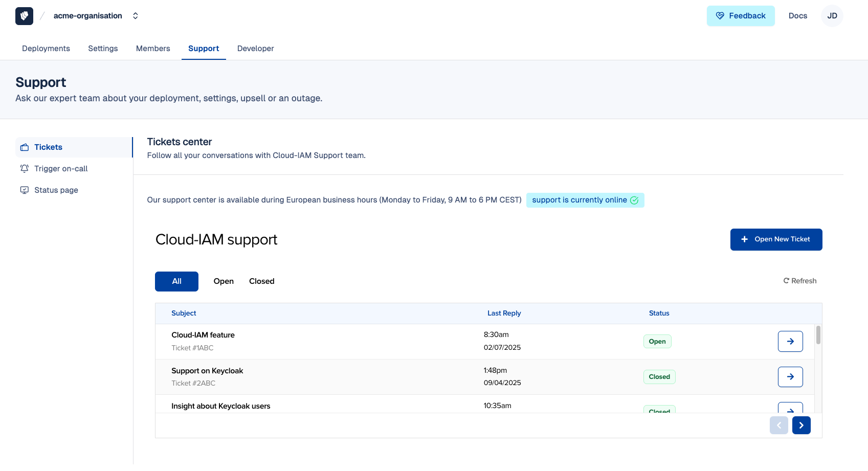Open Trigger on-call in the sidebar

[x=74, y=169]
